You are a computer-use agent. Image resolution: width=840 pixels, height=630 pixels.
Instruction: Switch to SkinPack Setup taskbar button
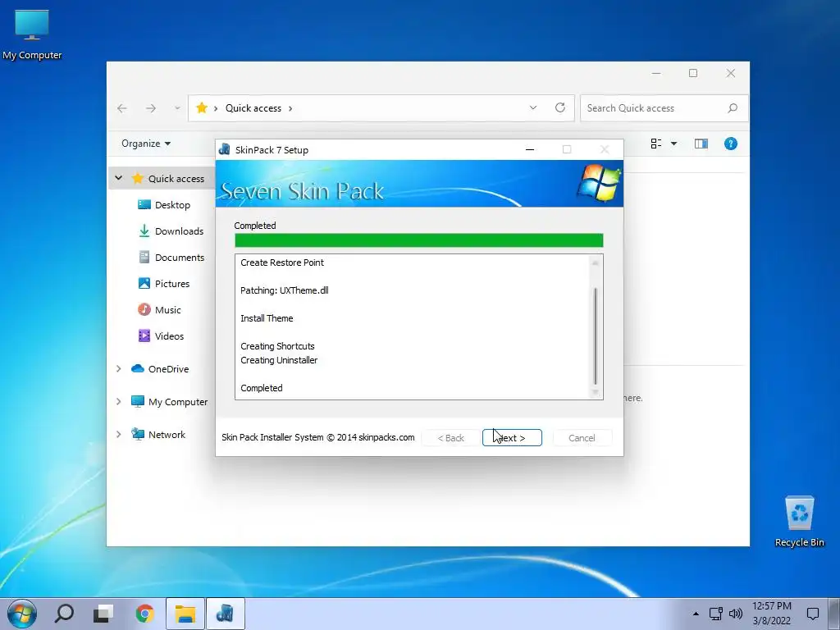pos(225,614)
